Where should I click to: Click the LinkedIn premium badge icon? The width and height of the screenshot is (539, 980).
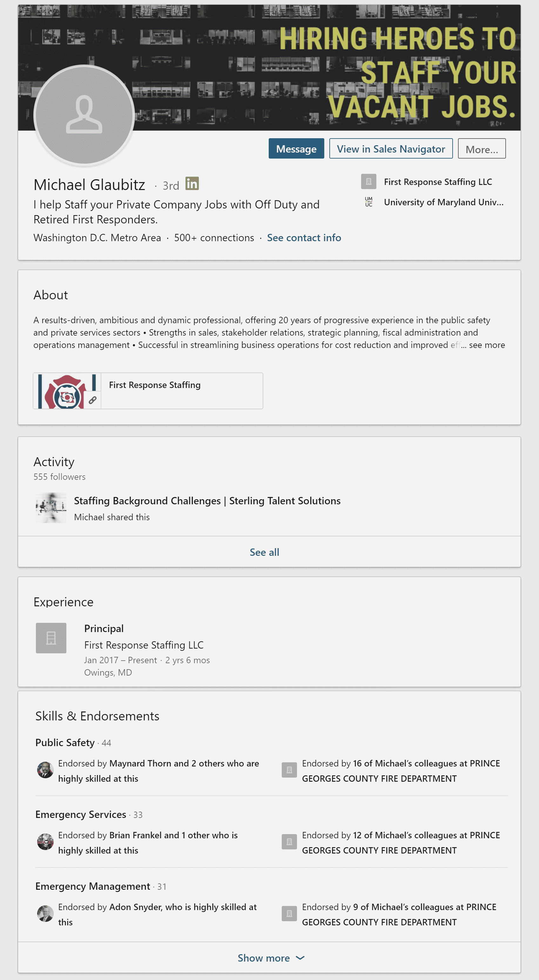point(192,184)
